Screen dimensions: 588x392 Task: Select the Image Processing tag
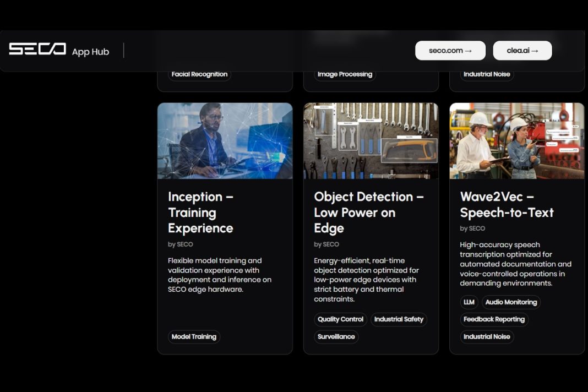click(x=344, y=74)
